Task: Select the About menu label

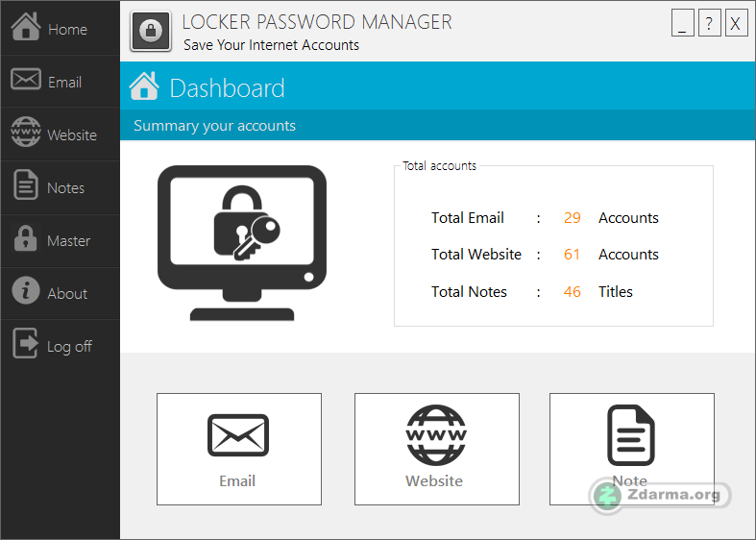Action: (x=67, y=294)
